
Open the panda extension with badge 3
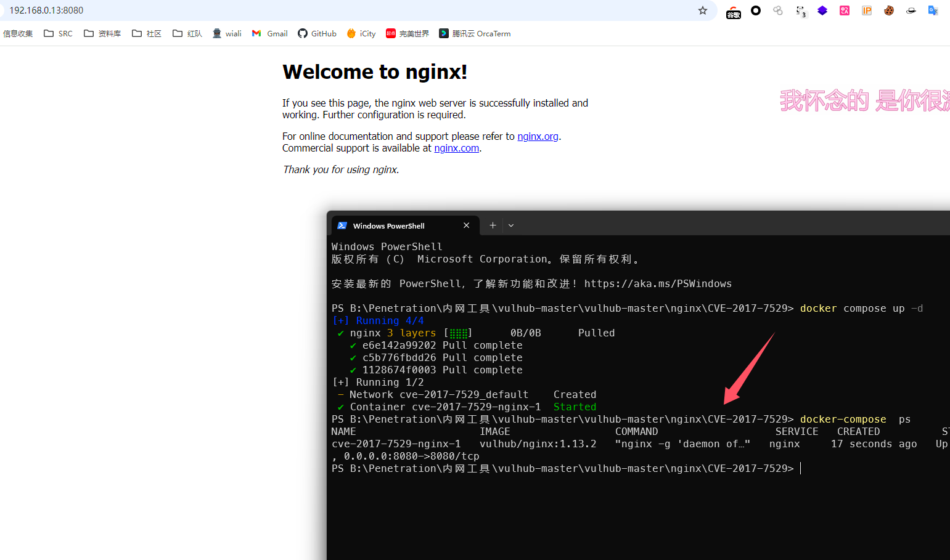(800, 10)
